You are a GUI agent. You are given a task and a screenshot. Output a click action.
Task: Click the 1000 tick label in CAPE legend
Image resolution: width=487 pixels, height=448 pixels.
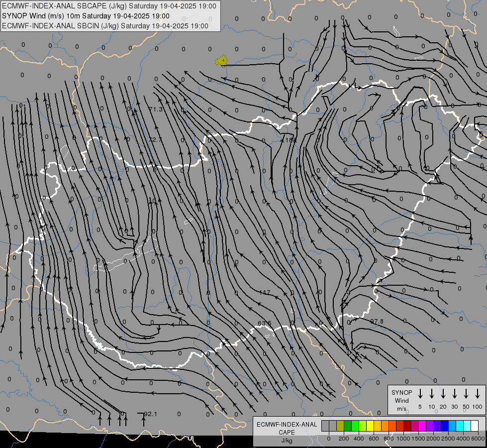pos(403,439)
